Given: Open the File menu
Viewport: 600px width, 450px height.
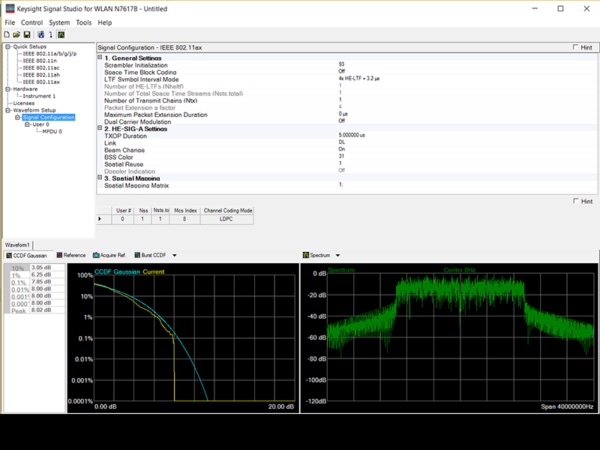Looking at the screenshot, I should 10,23.
